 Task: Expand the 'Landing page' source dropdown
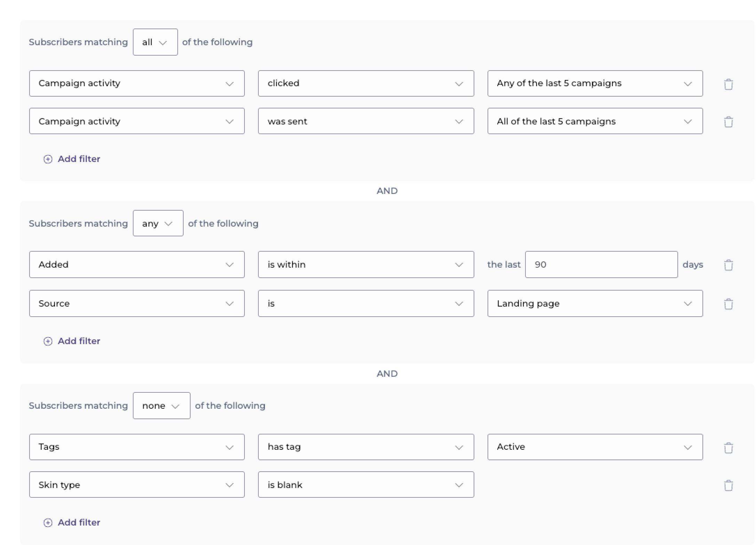tap(595, 303)
